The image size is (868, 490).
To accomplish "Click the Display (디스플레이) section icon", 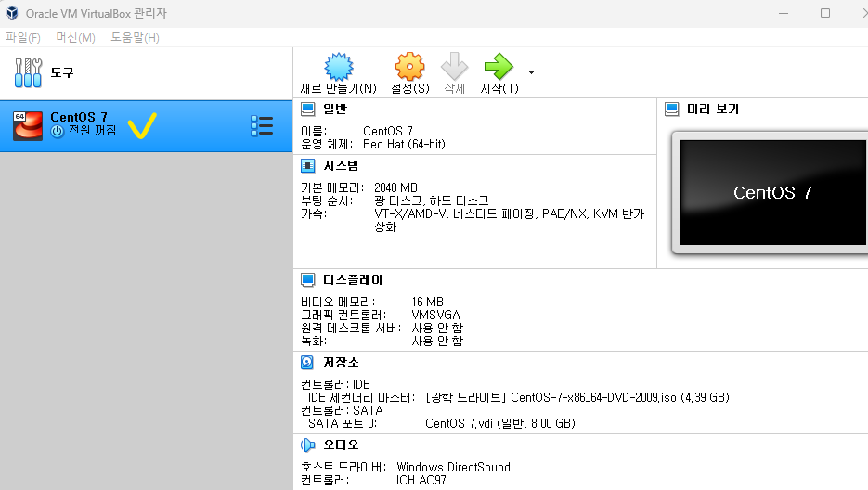I will tap(308, 279).
